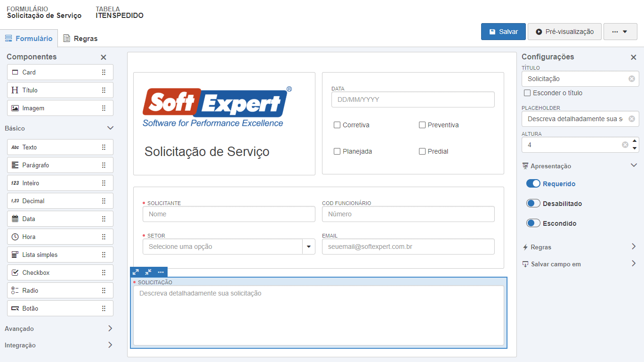Click the Salvar button
644x362 pixels.
503,32
